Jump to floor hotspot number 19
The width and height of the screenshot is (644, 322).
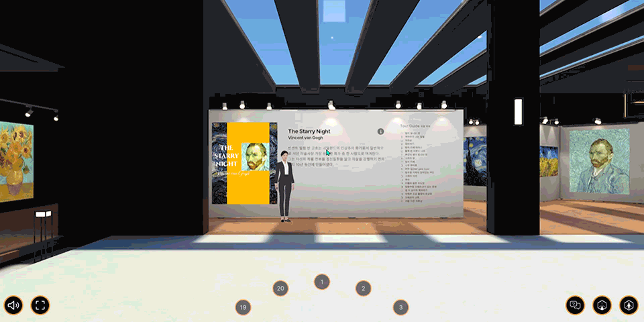tap(243, 307)
